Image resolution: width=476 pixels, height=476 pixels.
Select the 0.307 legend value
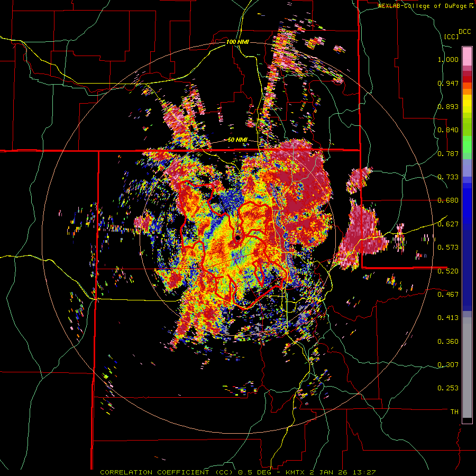(x=448, y=364)
